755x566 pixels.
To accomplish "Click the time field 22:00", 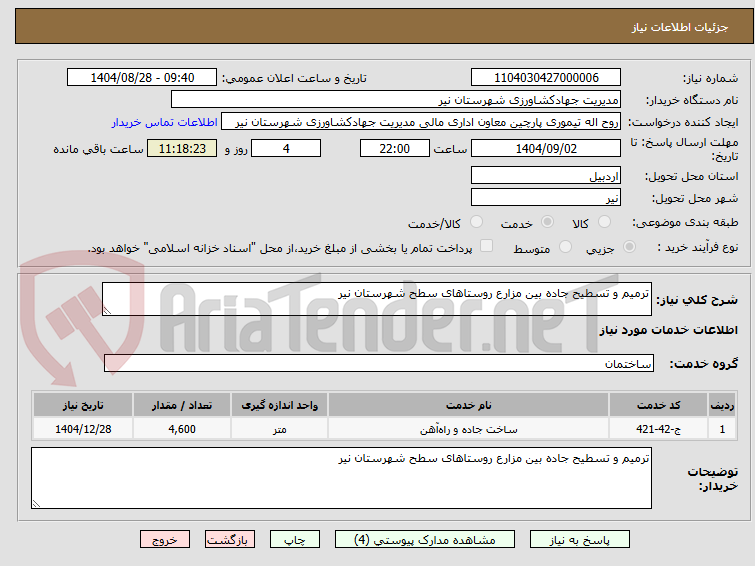I will pos(394,148).
